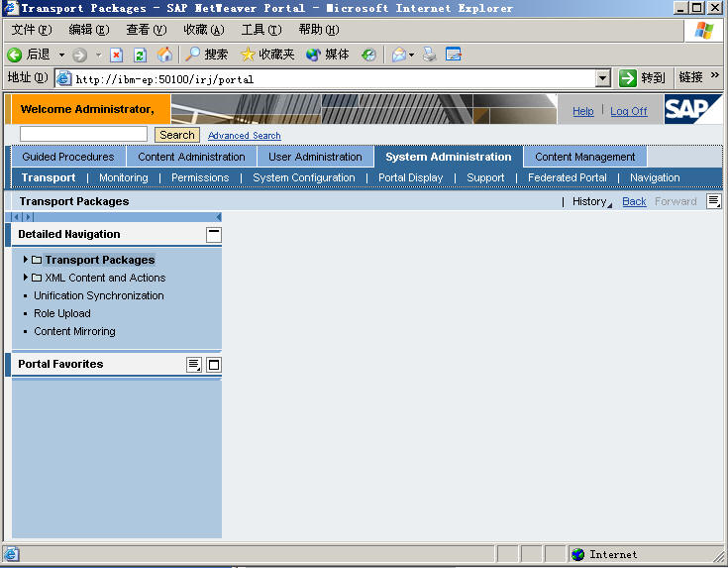Open Portal Favorites options menu icon

(194, 365)
